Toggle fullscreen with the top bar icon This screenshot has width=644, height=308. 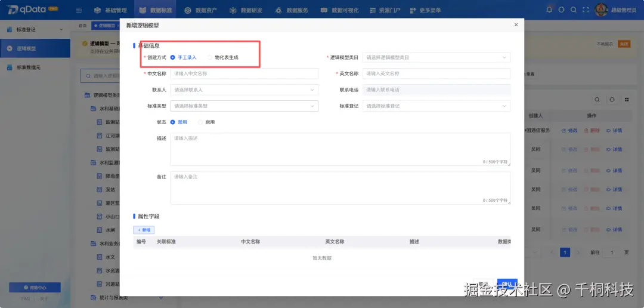tap(586, 10)
